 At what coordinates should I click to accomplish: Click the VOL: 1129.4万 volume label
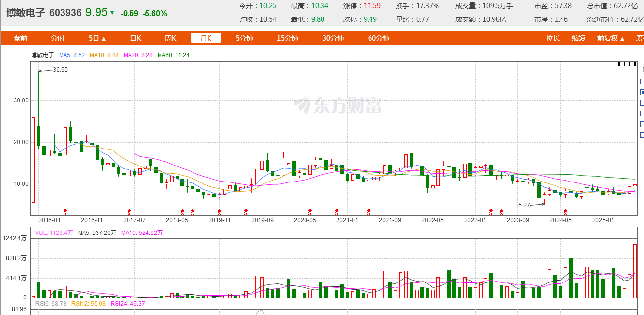[x=54, y=233]
